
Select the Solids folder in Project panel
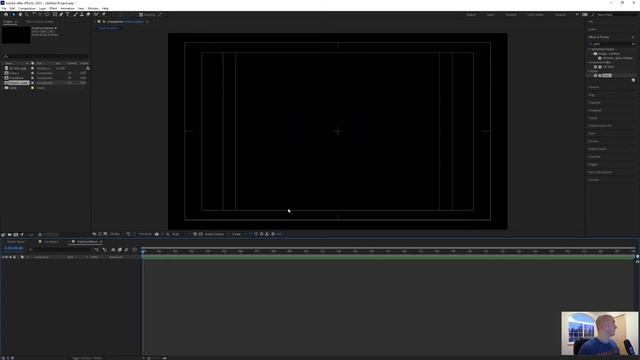[x=13, y=88]
